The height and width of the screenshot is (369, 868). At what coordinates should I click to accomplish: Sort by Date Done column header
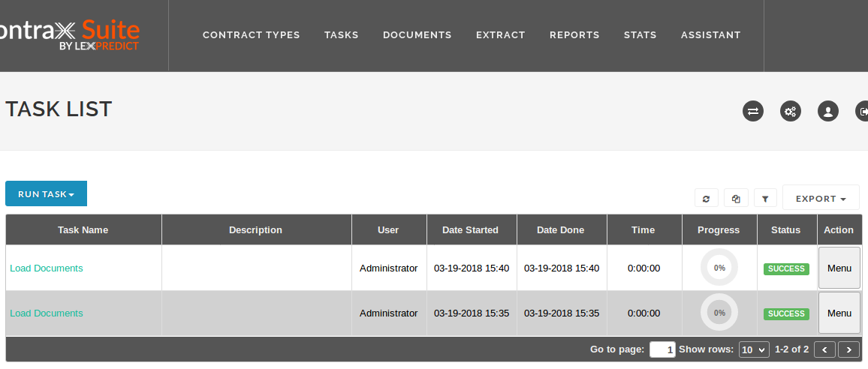[x=561, y=229]
